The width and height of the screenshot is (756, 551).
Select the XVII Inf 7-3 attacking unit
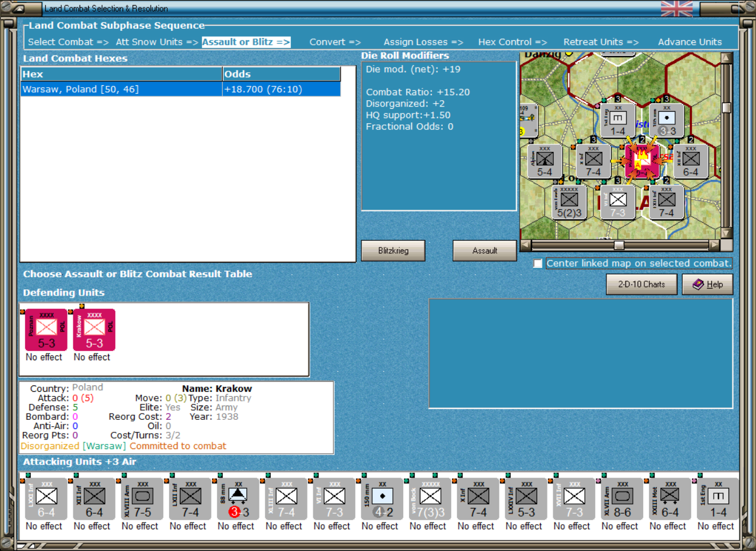point(574,499)
